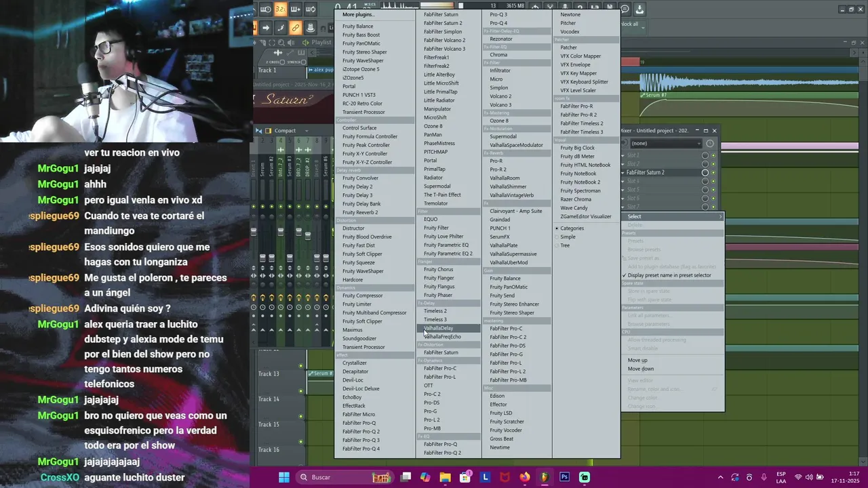Click the Windows taskbar search box
This screenshot has width=868, height=488.
click(344, 477)
